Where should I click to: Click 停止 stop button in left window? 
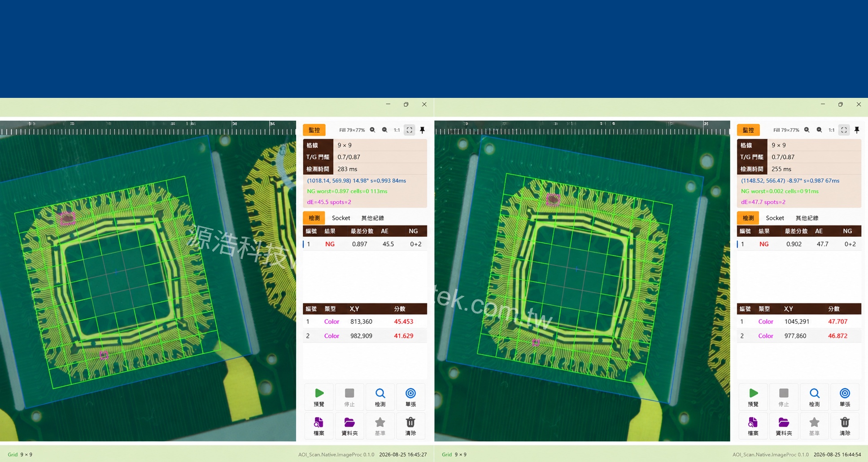click(x=349, y=397)
